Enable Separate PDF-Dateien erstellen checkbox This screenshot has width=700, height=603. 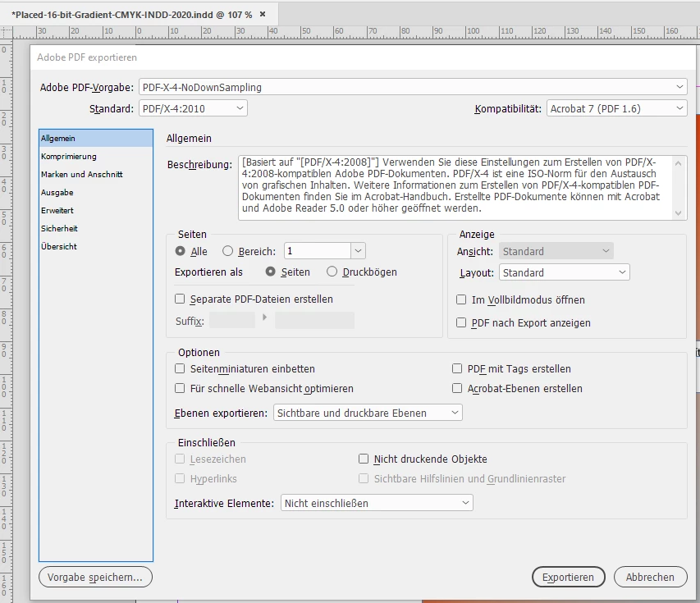tap(180, 299)
